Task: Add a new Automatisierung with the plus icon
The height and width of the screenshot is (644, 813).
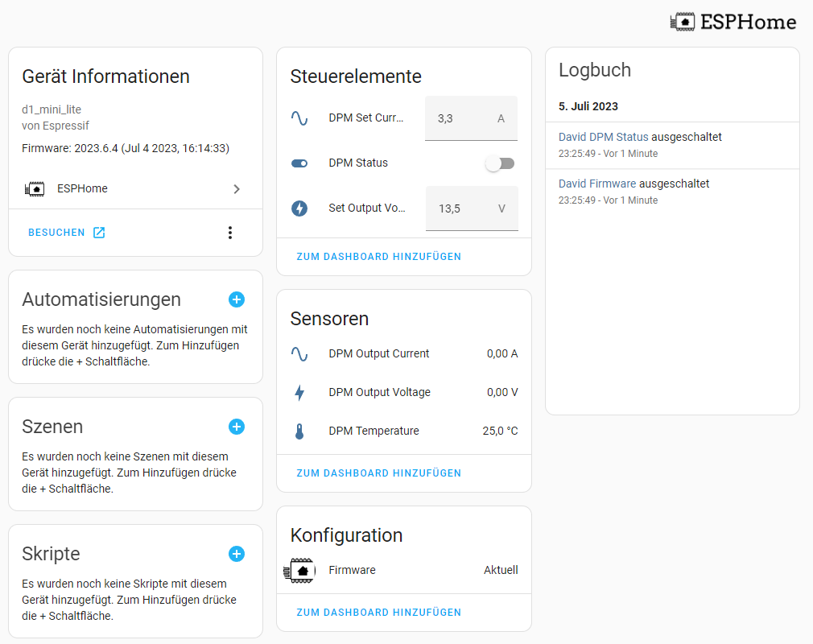Action: [237, 299]
